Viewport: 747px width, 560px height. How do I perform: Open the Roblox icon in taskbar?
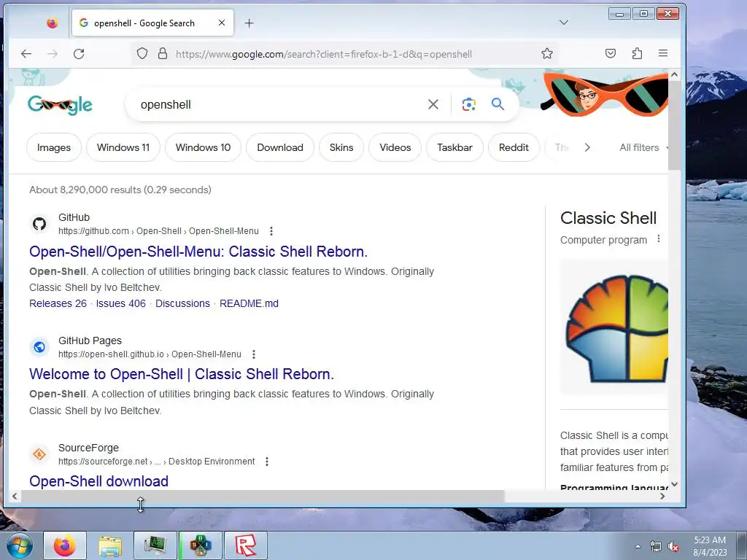point(246,545)
